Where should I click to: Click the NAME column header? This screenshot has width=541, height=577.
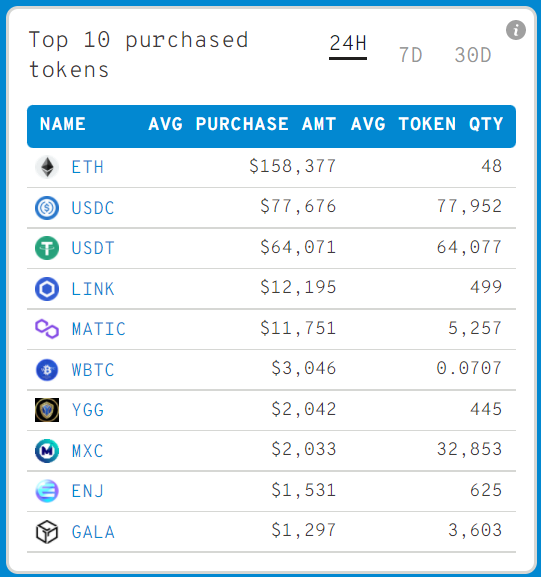63,124
